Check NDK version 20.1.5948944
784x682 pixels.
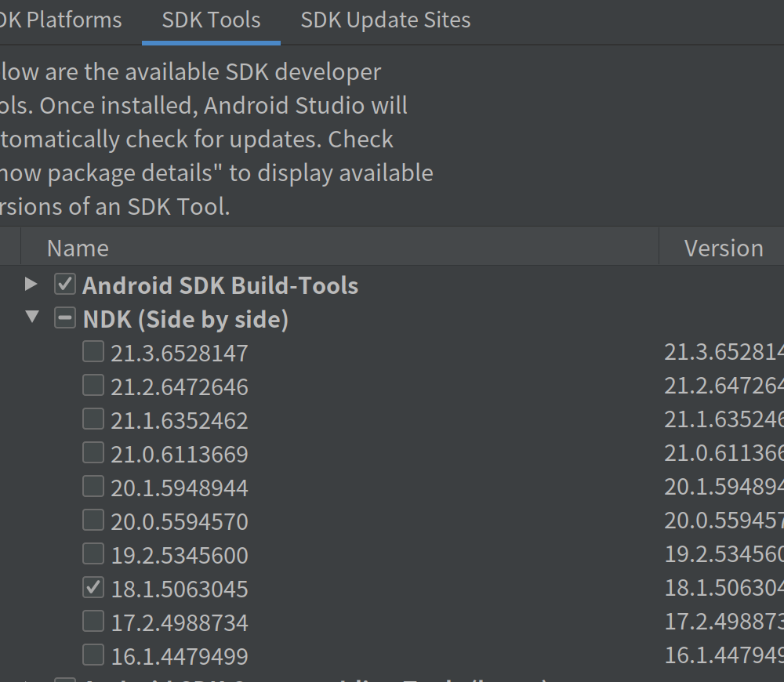tap(93, 486)
